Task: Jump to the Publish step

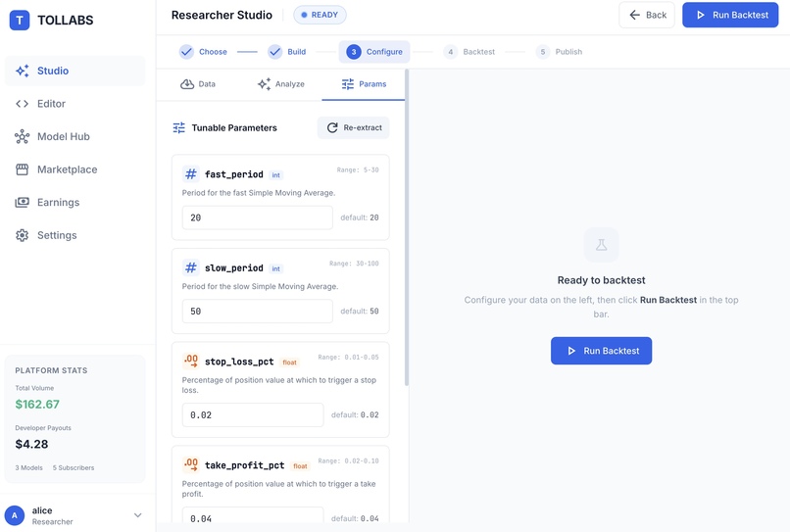Action: [560, 52]
